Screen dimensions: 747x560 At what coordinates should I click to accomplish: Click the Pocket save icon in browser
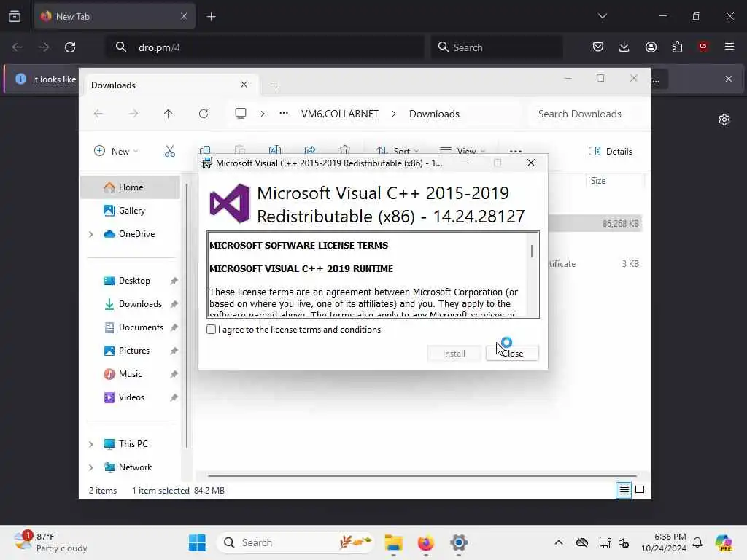tap(598, 47)
